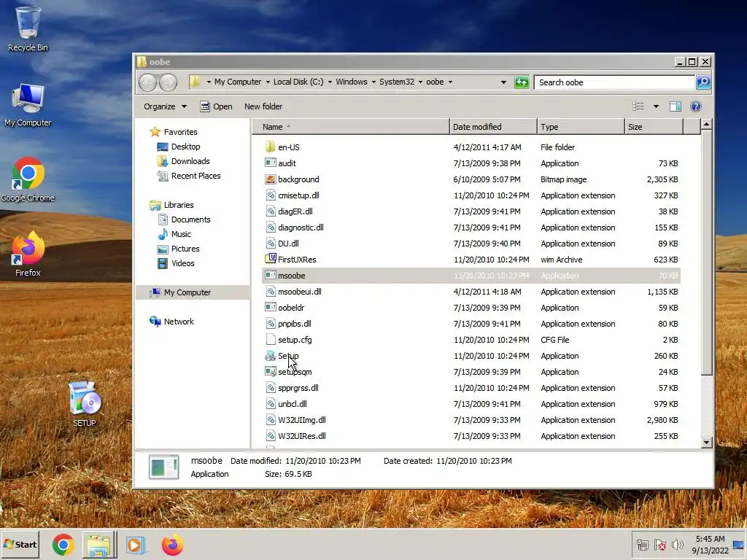Sort by the Date modified column

493,127
